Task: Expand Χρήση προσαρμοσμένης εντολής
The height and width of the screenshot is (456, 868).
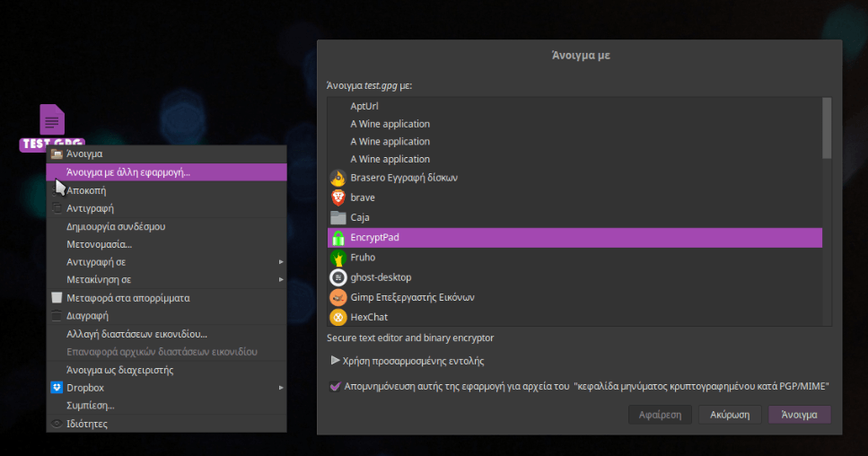Action: pos(335,360)
